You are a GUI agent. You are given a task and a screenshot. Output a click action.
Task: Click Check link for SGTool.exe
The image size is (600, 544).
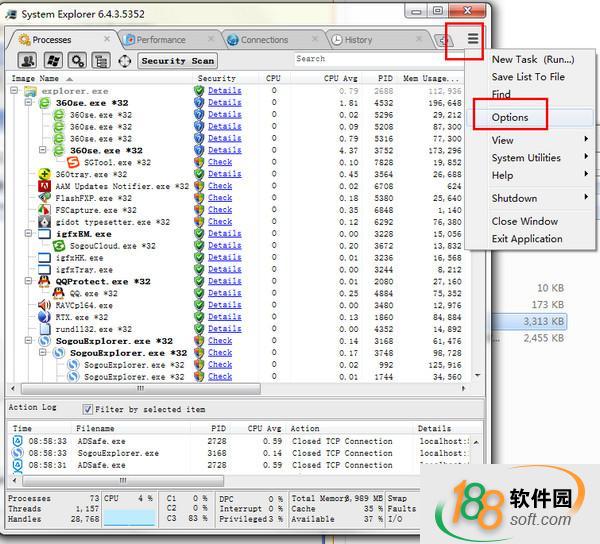pyautogui.click(x=220, y=162)
